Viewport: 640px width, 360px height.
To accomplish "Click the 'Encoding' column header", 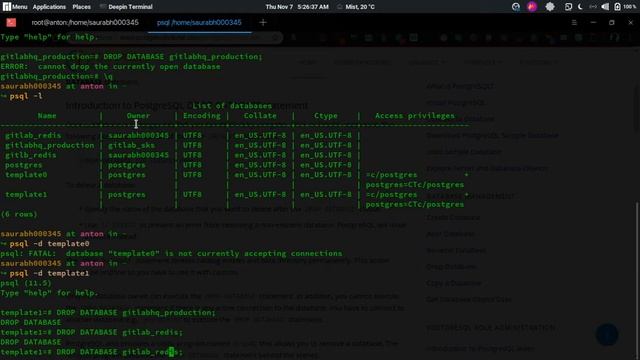I will point(202,116).
